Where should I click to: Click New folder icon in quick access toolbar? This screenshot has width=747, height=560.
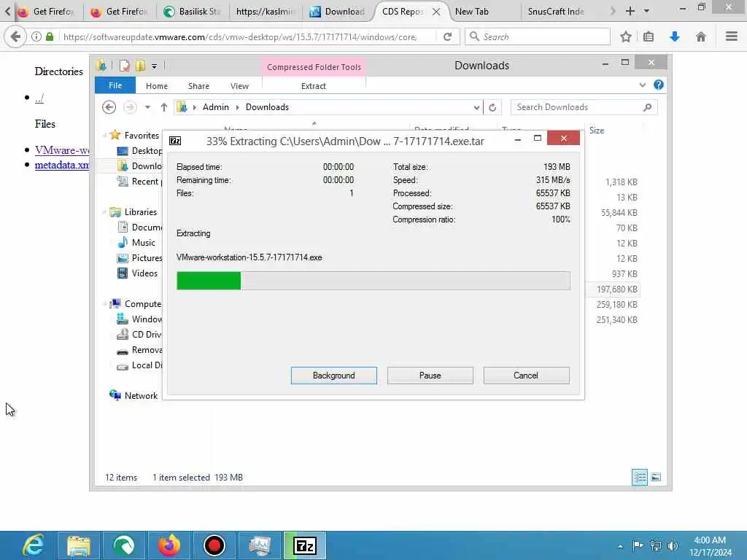(x=141, y=66)
